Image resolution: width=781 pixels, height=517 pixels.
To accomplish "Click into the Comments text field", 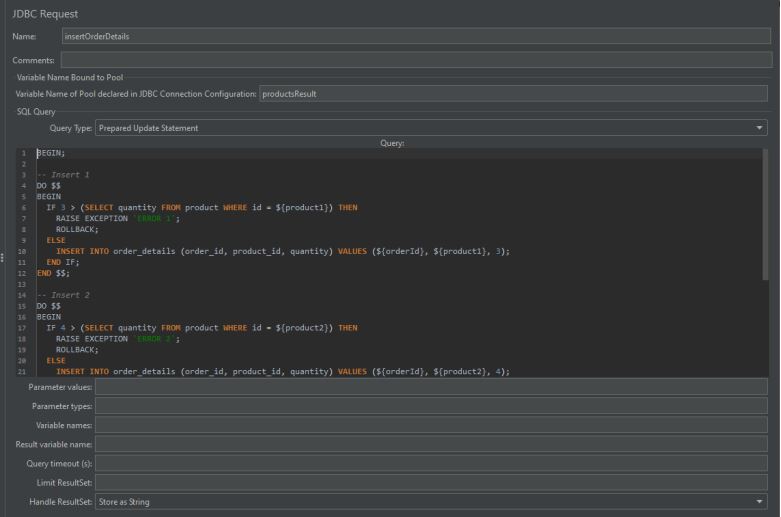I will pyautogui.click(x=415, y=61).
